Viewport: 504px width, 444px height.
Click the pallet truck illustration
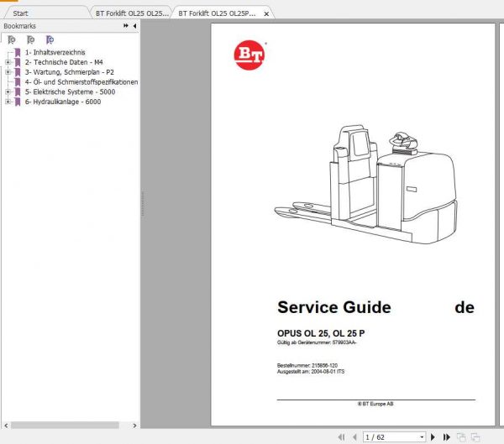coord(365,185)
